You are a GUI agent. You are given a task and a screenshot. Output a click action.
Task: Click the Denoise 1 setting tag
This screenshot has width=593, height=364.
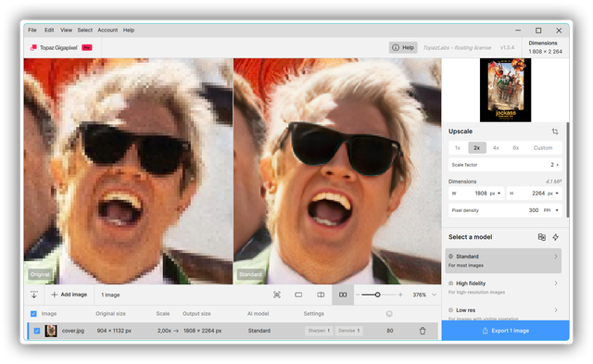click(348, 331)
